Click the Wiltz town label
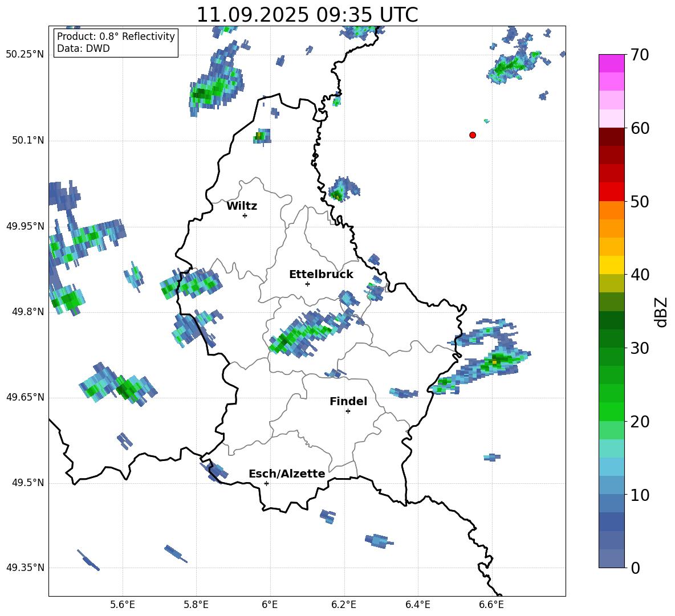675x616 pixels. (242, 206)
